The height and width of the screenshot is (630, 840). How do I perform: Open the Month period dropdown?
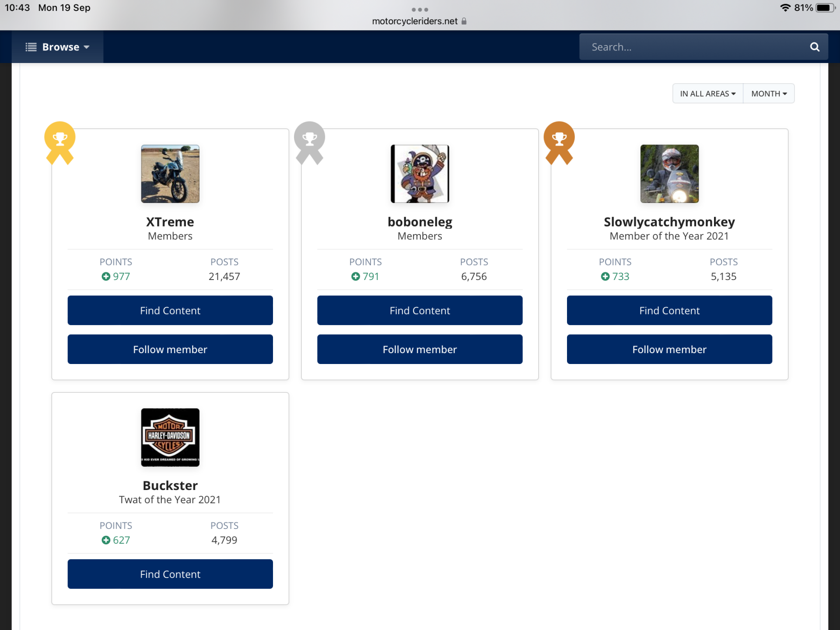pyautogui.click(x=769, y=94)
